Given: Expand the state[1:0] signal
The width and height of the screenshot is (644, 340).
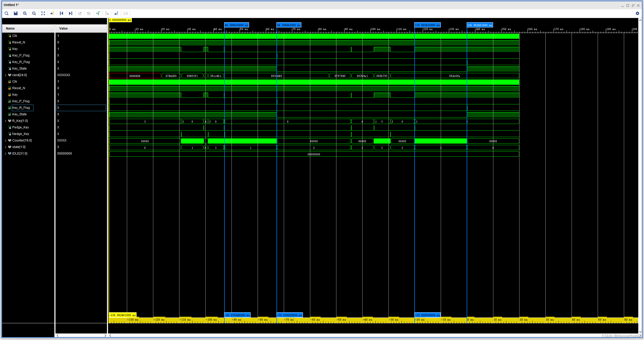Looking at the screenshot, I should tap(5, 147).
